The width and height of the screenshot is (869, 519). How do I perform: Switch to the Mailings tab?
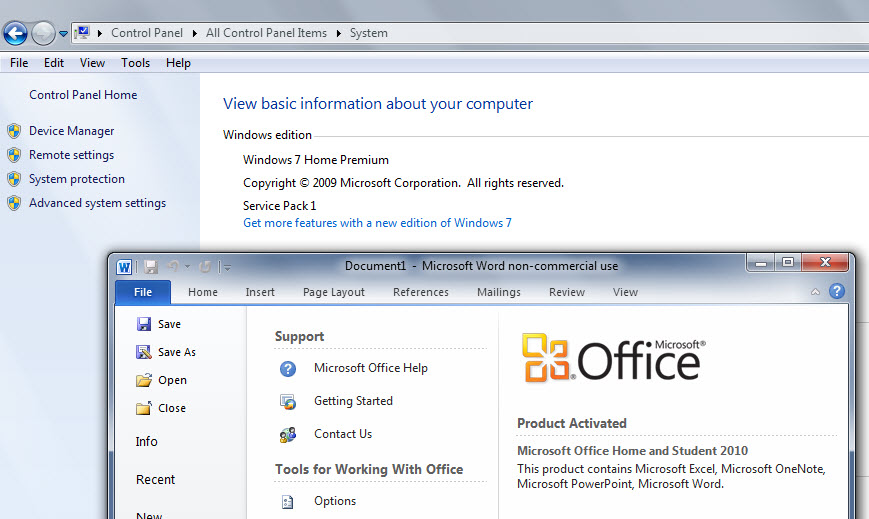[499, 292]
